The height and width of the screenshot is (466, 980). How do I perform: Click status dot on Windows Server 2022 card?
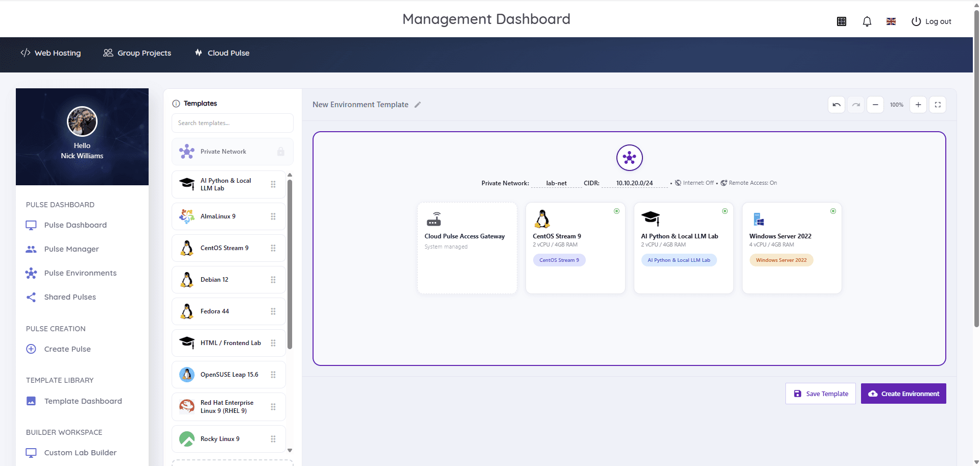click(833, 211)
